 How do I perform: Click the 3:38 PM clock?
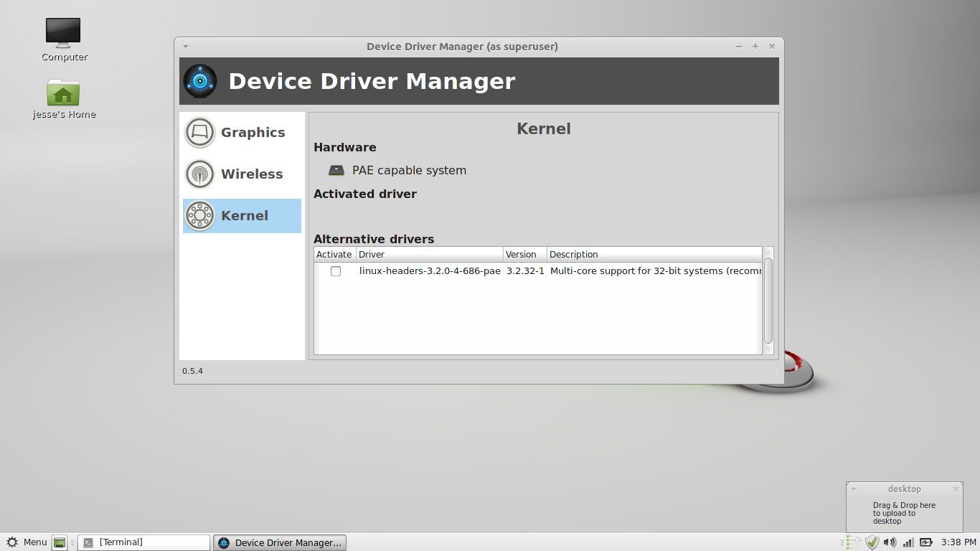(x=958, y=542)
